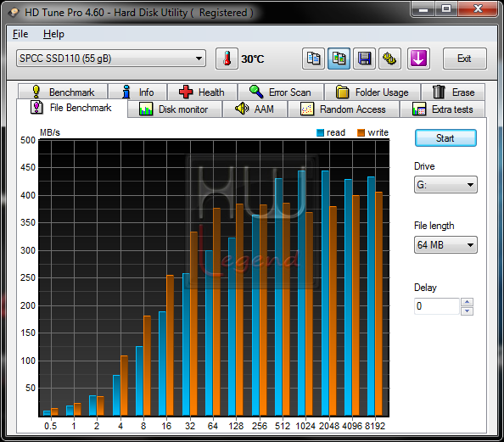Minimize the HD Tune Pro window
This screenshot has width=504, height=442.
pyautogui.click(x=423, y=9)
